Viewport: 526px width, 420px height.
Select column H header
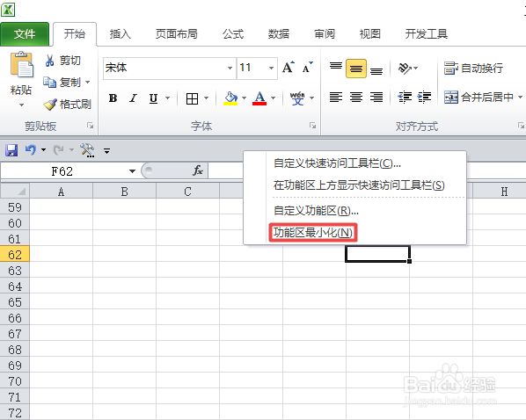click(500, 192)
